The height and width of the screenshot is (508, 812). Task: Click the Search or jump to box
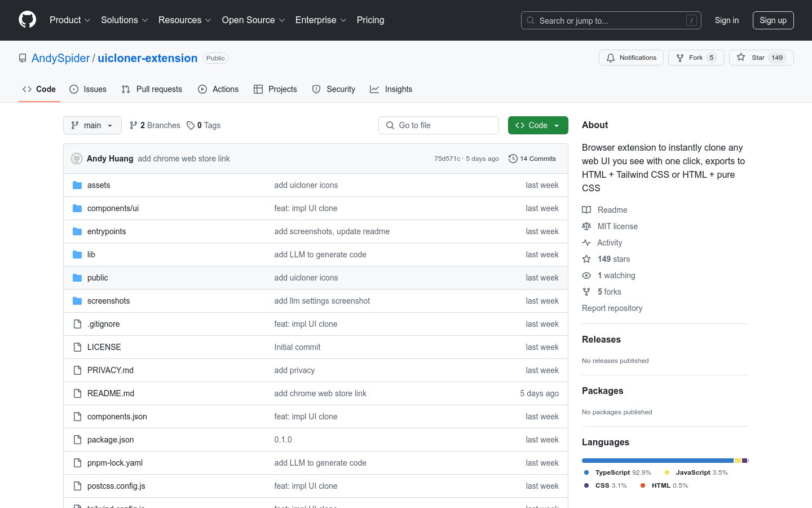[x=611, y=20]
